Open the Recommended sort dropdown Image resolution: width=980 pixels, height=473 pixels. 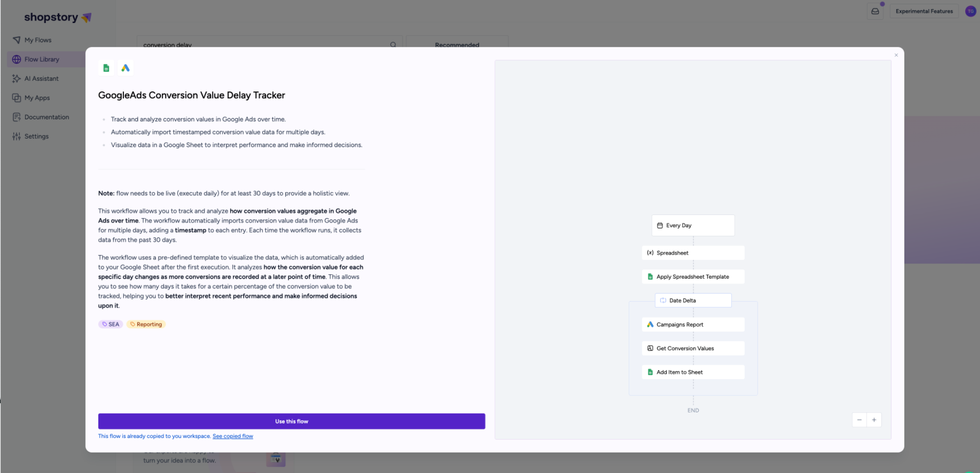tap(457, 42)
